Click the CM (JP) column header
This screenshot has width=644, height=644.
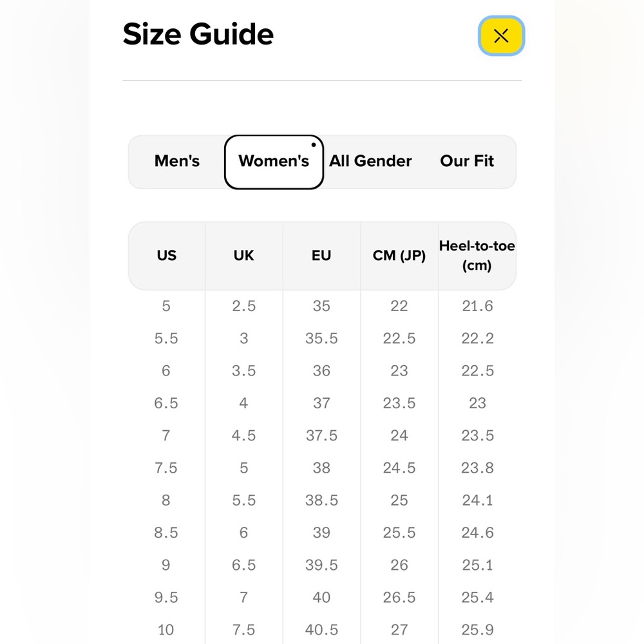(x=399, y=256)
